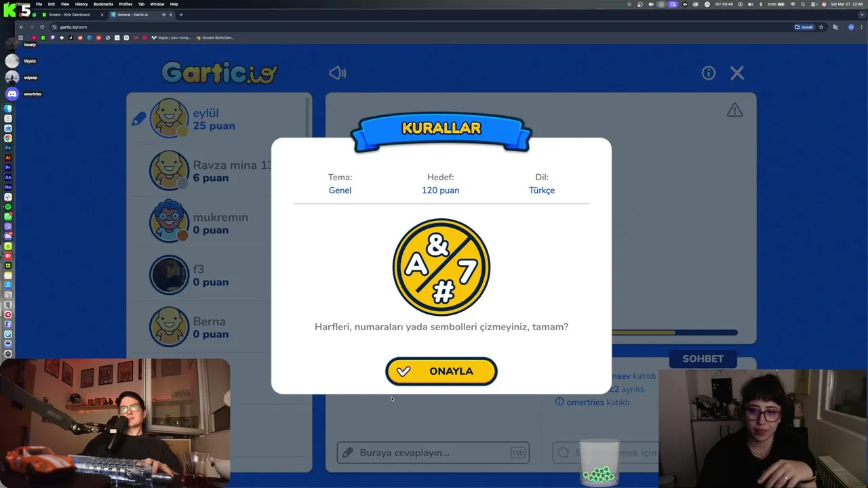Click the pencil drawer indicator beside eylül

(139, 119)
